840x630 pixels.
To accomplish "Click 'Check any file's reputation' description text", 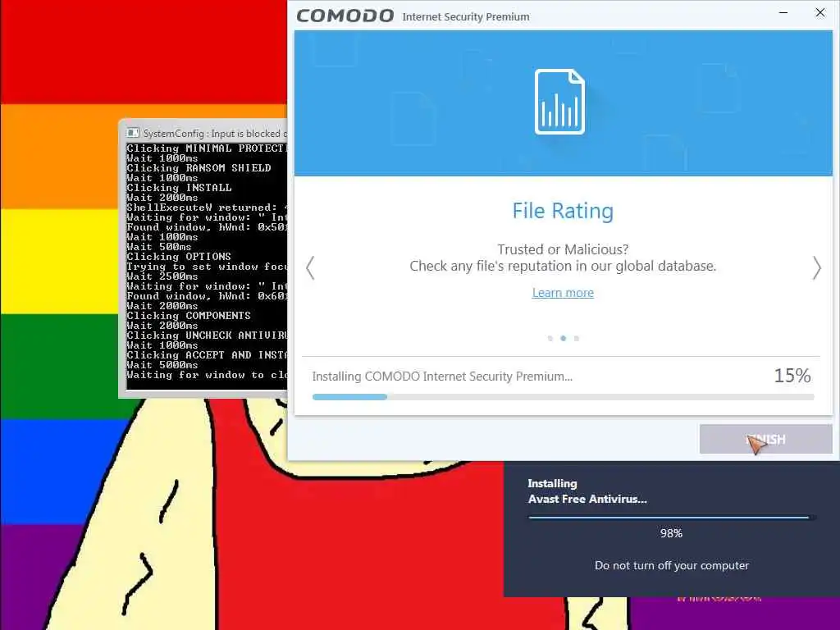I will pyautogui.click(x=563, y=267).
